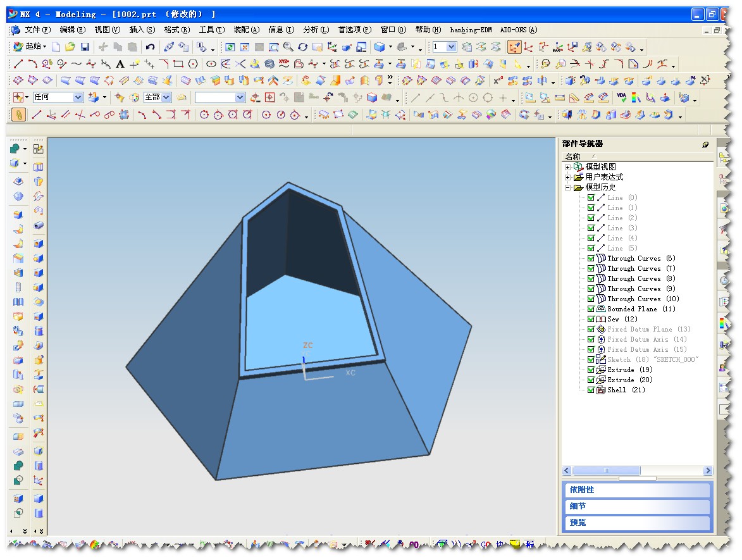
Task: Open the hanbing-EDM menu
Action: pyautogui.click(x=471, y=30)
